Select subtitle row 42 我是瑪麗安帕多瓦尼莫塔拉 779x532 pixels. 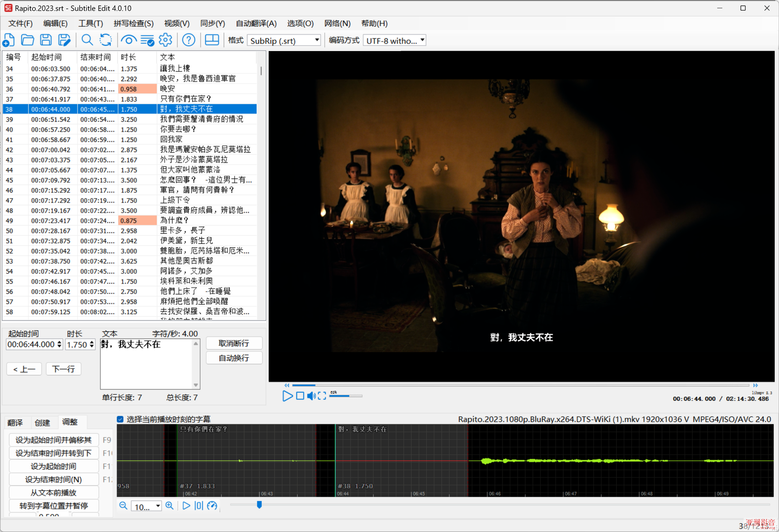pos(130,150)
